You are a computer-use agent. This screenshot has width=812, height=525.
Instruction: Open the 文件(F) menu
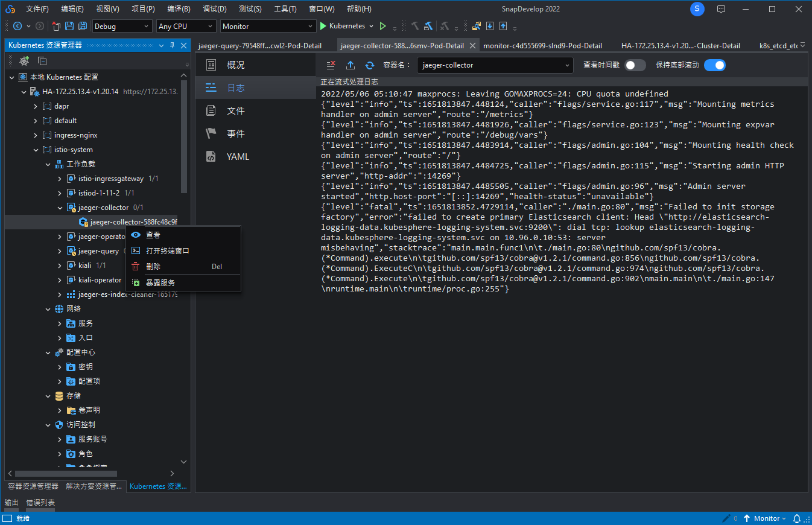37,9
